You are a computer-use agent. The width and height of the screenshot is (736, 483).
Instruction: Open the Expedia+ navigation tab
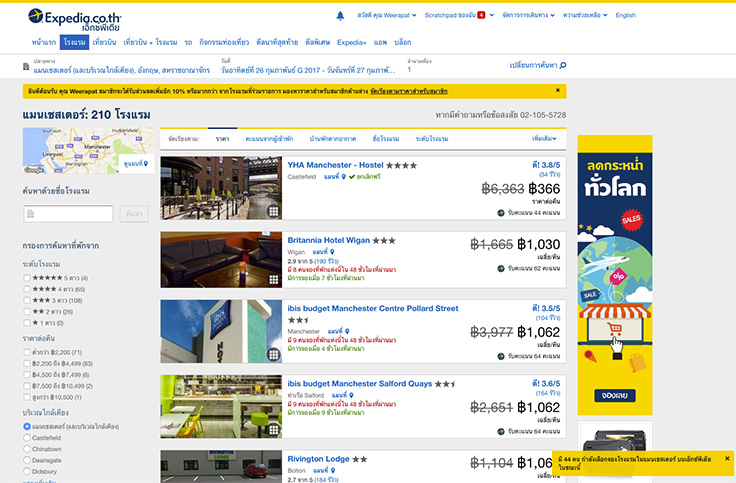coord(352,42)
